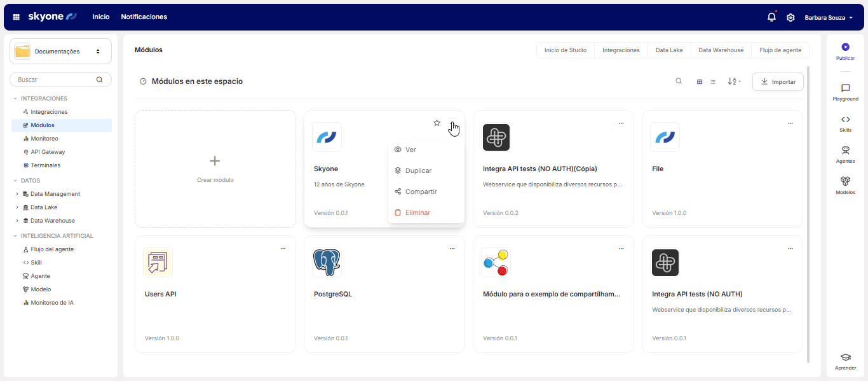
Task: Click the Publicar play icon
Action: click(x=845, y=47)
